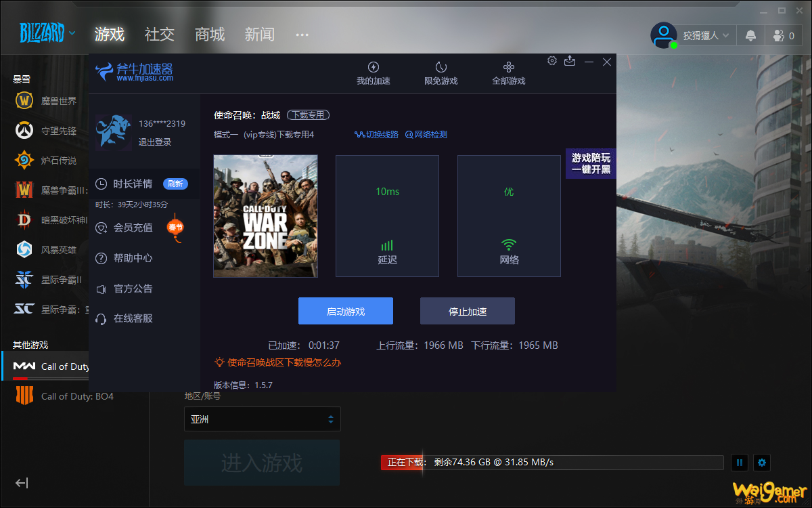Click the 下行流量 1965 MB text
The image size is (812, 508).
coord(514,345)
